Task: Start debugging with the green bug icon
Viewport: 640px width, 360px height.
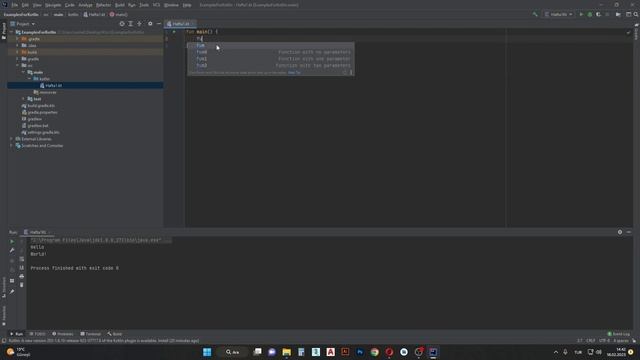Action: (x=590, y=14)
